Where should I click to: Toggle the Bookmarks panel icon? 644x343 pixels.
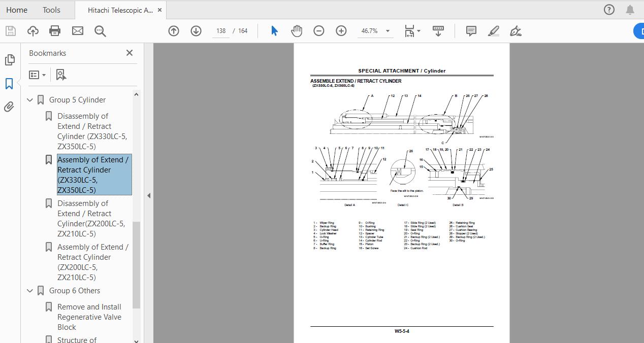[9, 84]
